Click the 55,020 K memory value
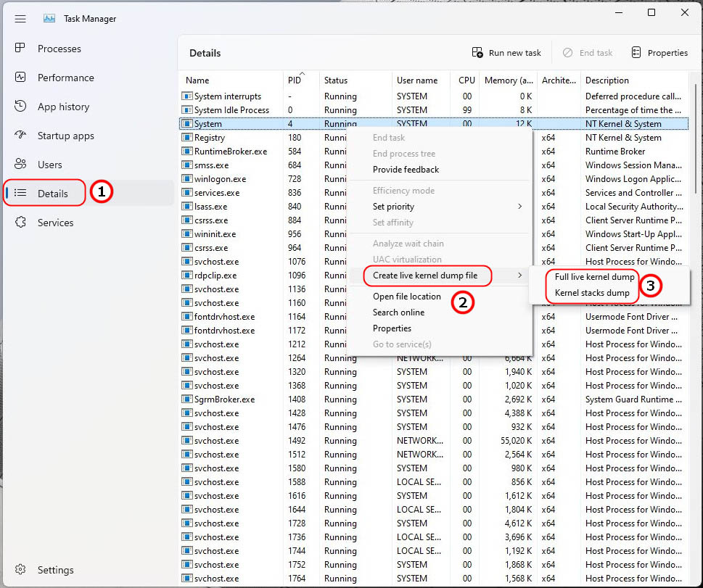The image size is (703, 588). [516, 441]
